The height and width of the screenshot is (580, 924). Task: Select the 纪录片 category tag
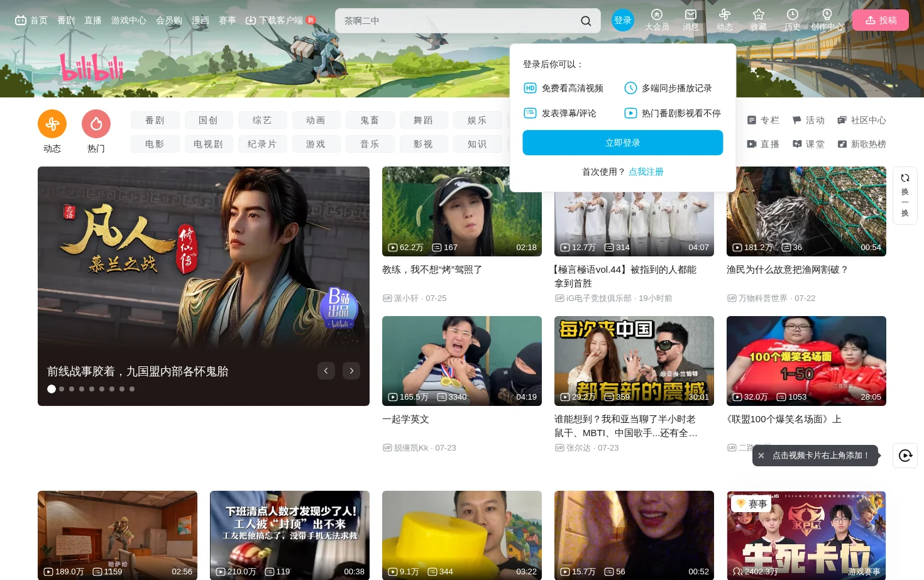[x=262, y=144]
